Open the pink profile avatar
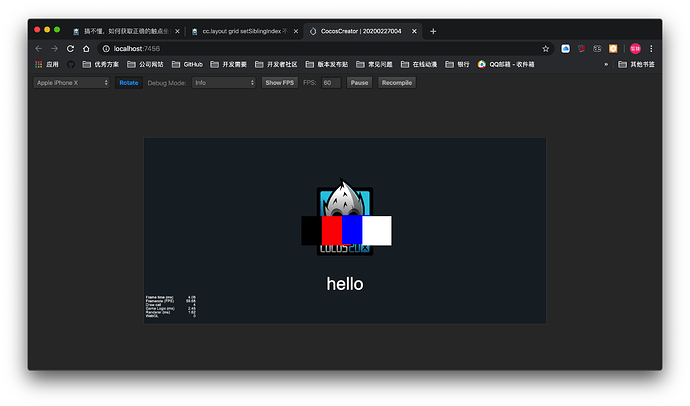The image size is (690, 406). (x=635, y=49)
